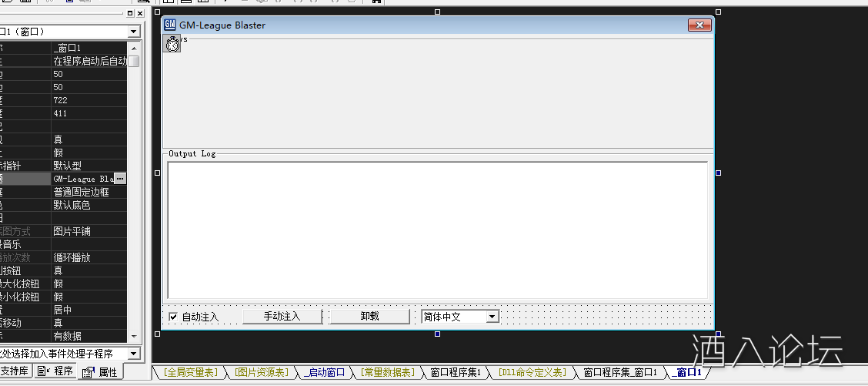Select the 循环播放 property value
This screenshot has width=868, height=386.
point(89,257)
